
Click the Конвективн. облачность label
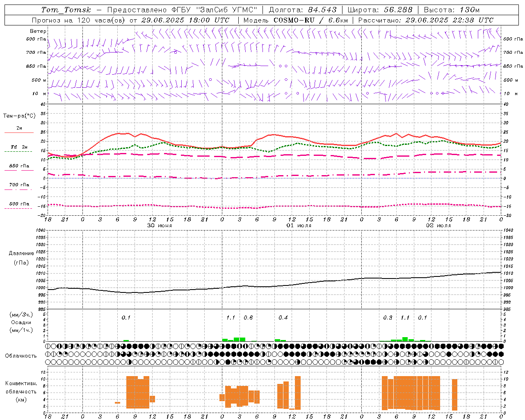tap(21, 388)
